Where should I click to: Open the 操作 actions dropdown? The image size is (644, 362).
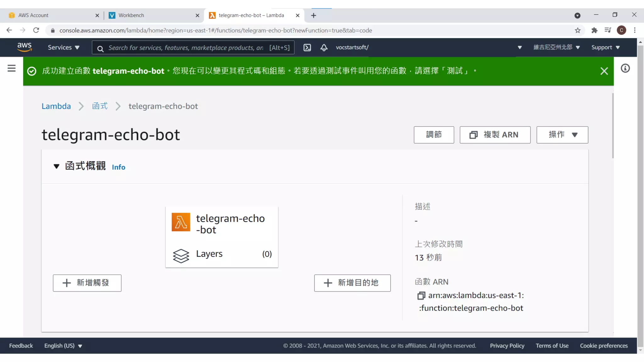tap(562, 135)
